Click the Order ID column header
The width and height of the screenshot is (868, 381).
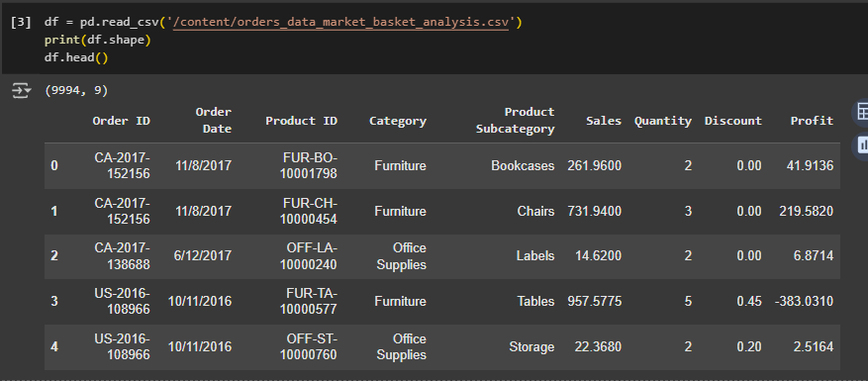121,121
